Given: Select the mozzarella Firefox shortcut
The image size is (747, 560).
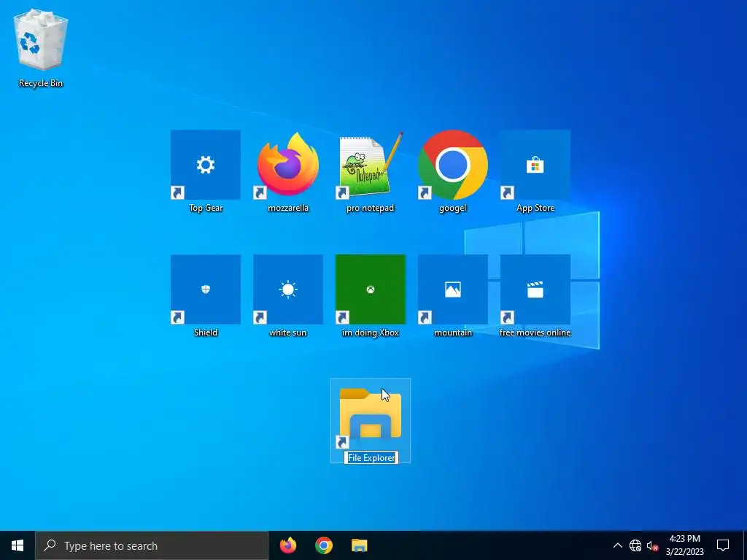Looking at the screenshot, I should [287, 165].
